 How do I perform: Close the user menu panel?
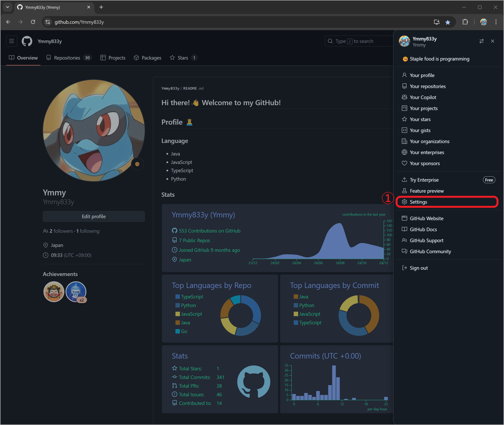(492, 41)
